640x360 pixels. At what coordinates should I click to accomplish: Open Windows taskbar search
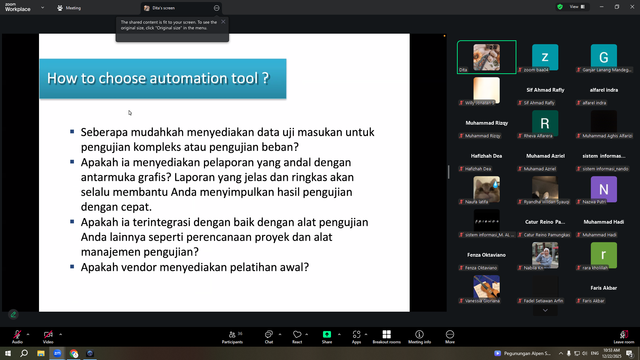click(24, 353)
